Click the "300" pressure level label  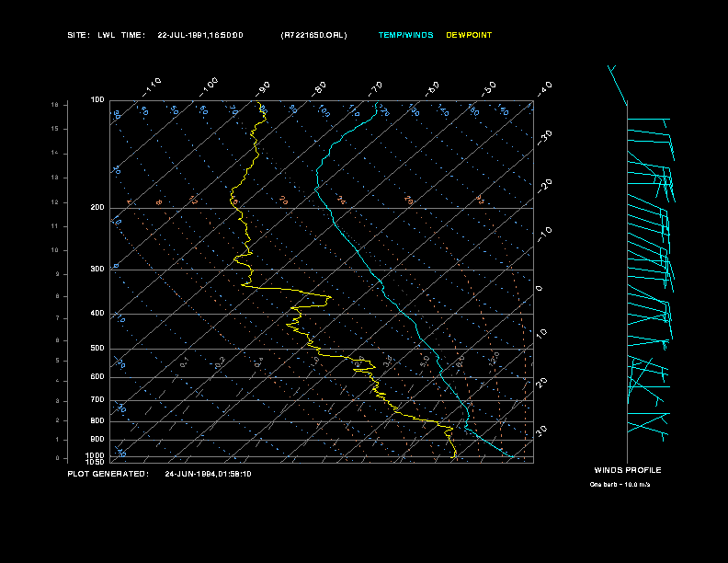(97, 269)
